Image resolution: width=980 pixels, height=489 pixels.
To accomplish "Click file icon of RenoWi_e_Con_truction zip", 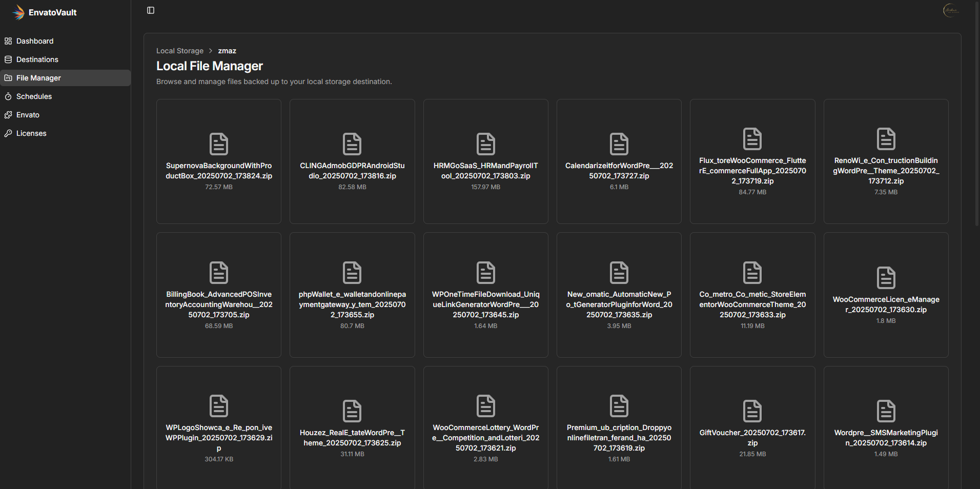I will (x=886, y=139).
